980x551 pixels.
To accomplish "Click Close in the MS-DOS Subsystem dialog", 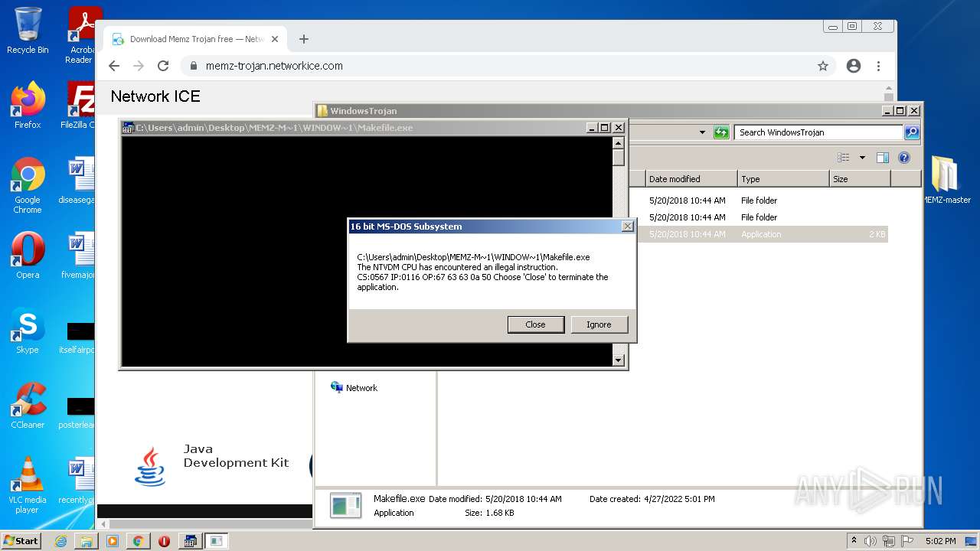I will [x=535, y=324].
